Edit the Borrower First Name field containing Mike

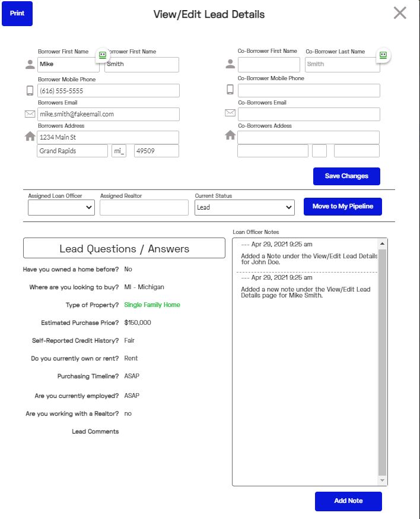click(68, 65)
